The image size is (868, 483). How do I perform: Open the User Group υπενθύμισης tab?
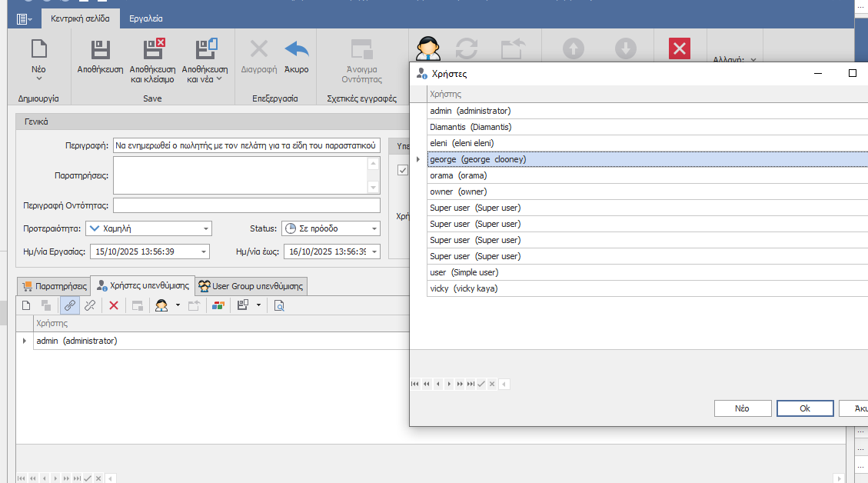pos(251,286)
